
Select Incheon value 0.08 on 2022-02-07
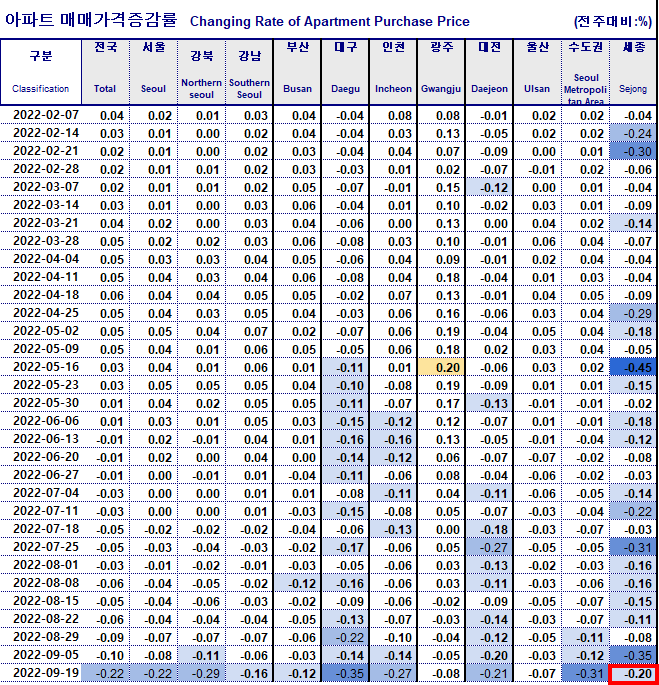click(x=393, y=115)
